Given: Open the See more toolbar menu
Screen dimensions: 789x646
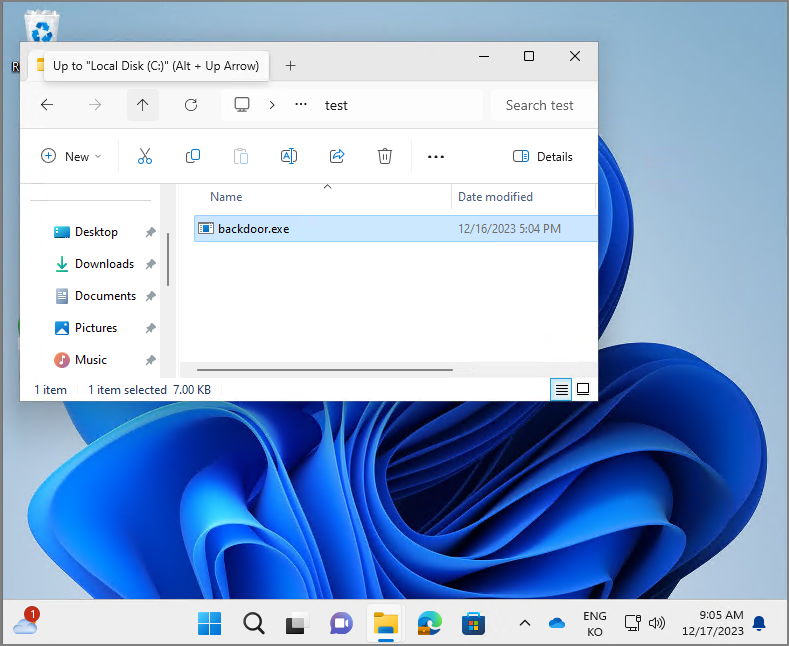Looking at the screenshot, I should coord(436,156).
